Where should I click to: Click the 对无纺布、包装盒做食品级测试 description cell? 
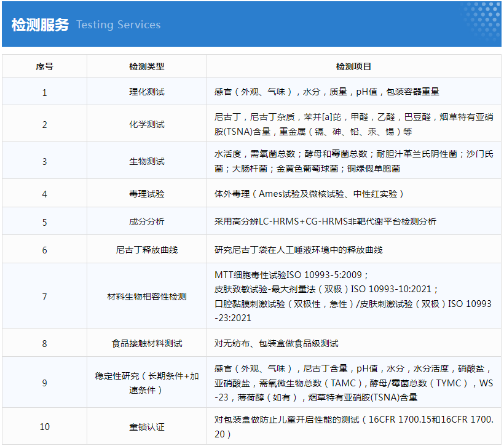276,343
